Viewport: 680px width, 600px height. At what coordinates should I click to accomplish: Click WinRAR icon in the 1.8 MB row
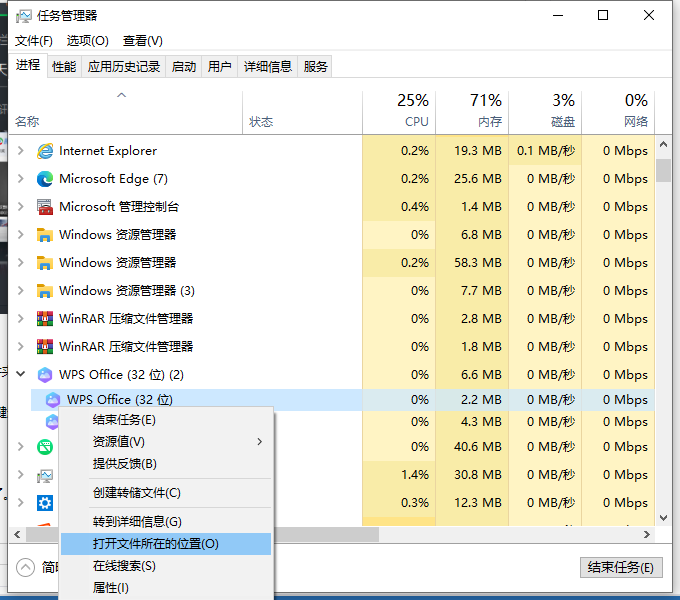click(x=45, y=346)
